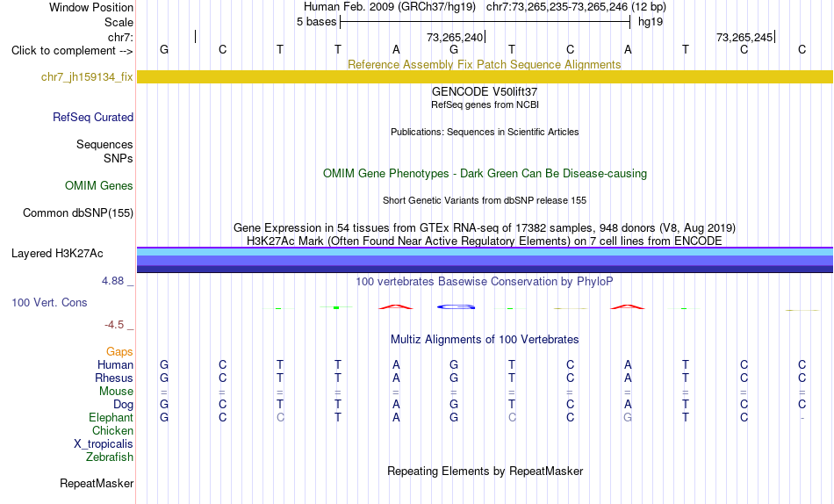Image resolution: width=834 pixels, height=504 pixels.
Task: Click the Sequences track label
Action: [104, 144]
